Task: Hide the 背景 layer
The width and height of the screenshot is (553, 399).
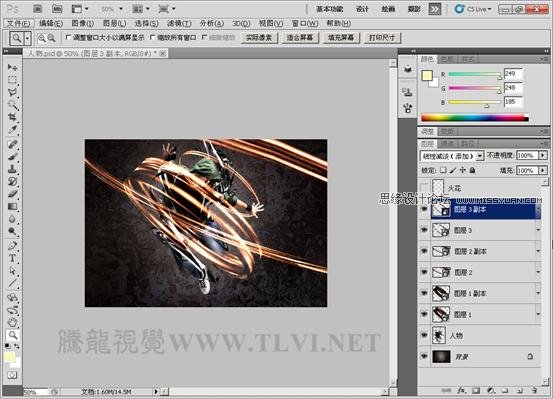Action: 424,357
